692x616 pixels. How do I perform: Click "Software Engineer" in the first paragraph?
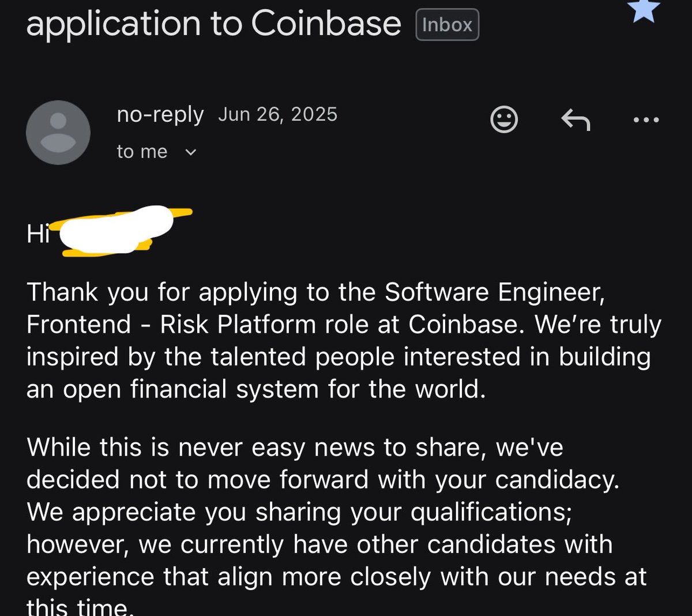[x=495, y=292]
